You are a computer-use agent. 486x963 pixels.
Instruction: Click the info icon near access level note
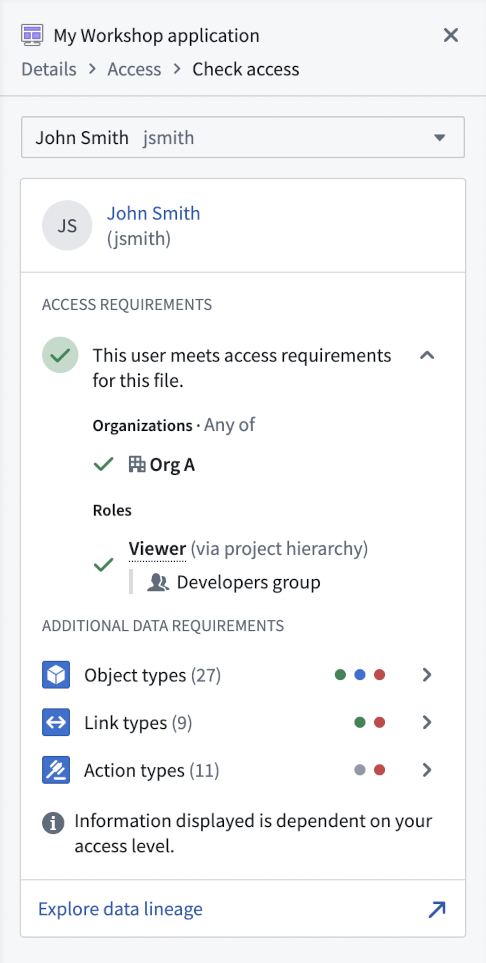[x=53, y=823]
